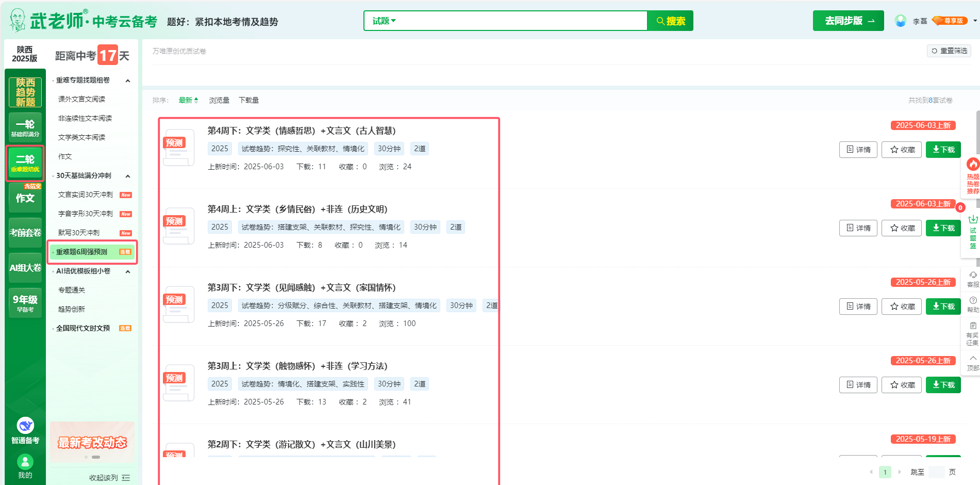Click the 最新考改动态 banner carousel
980x485 pixels.
[x=92, y=442]
